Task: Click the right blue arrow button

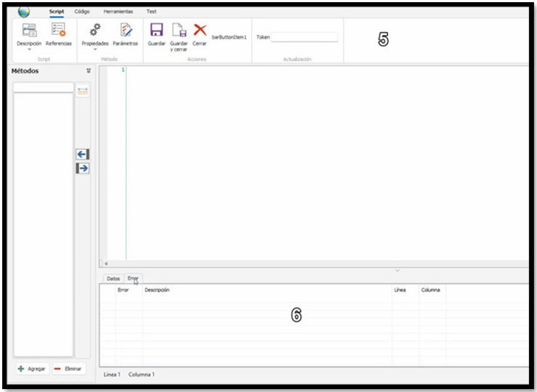Action: coord(82,168)
